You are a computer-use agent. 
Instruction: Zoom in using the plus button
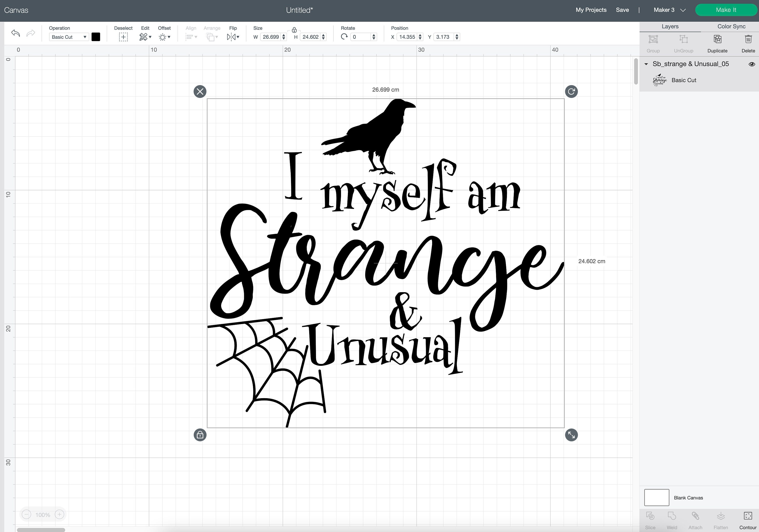pos(59,515)
